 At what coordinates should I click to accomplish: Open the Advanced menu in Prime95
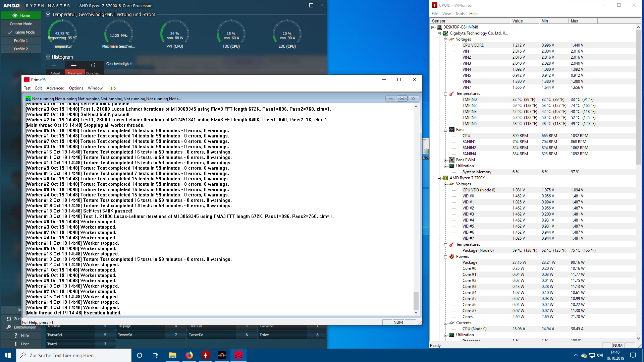55,88
